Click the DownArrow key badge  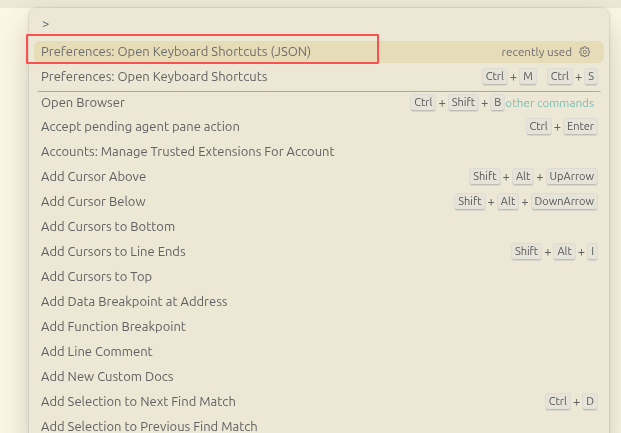(x=564, y=201)
